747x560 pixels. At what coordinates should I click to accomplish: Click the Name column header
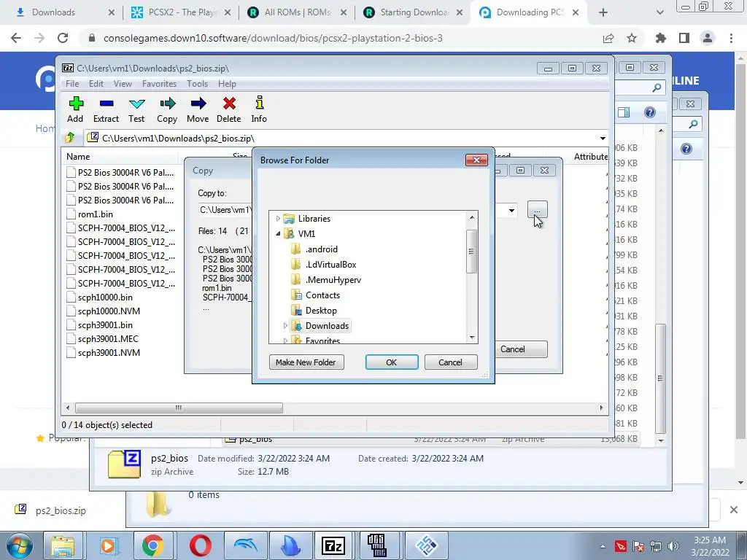(120, 157)
